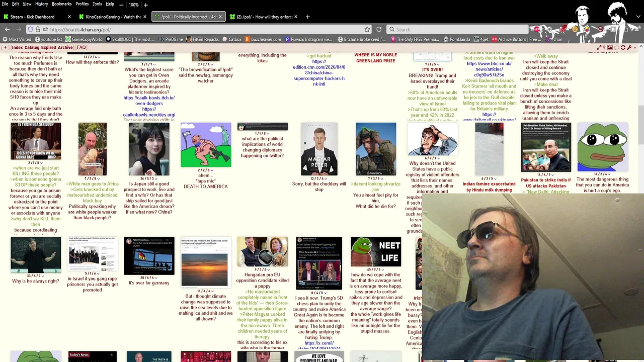The height and width of the screenshot is (362, 644).
Task: Click the zoom-in plus next to 100%
Action: coord(146,5)
